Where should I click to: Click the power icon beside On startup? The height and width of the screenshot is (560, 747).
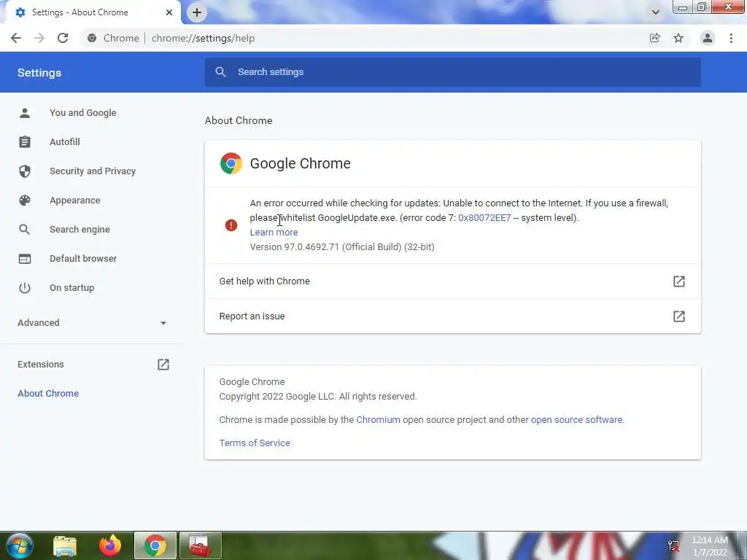coord(25,287)
